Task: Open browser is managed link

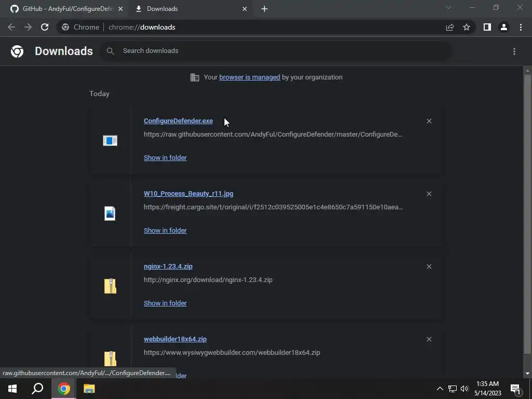Action: click(250, 77)
